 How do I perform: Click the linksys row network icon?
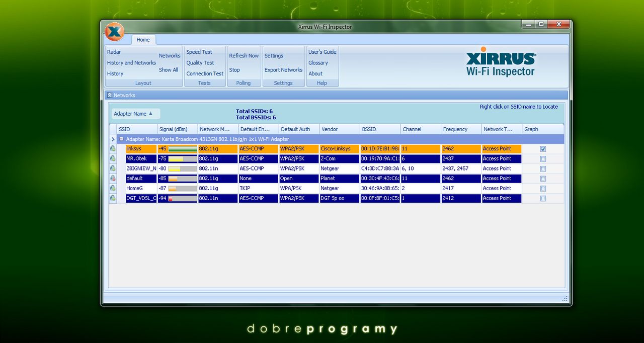click(113, 149)
